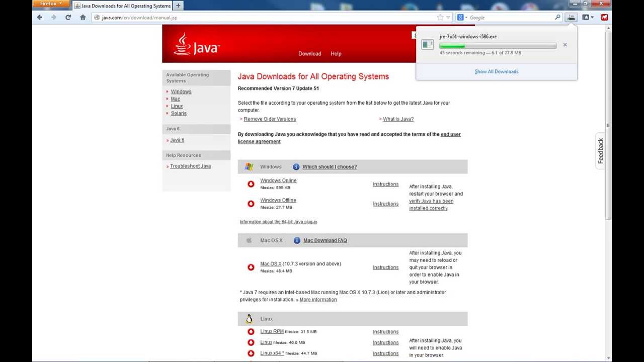Download the Linux x64 link
The image size is (644, 362).
[272, 353]
